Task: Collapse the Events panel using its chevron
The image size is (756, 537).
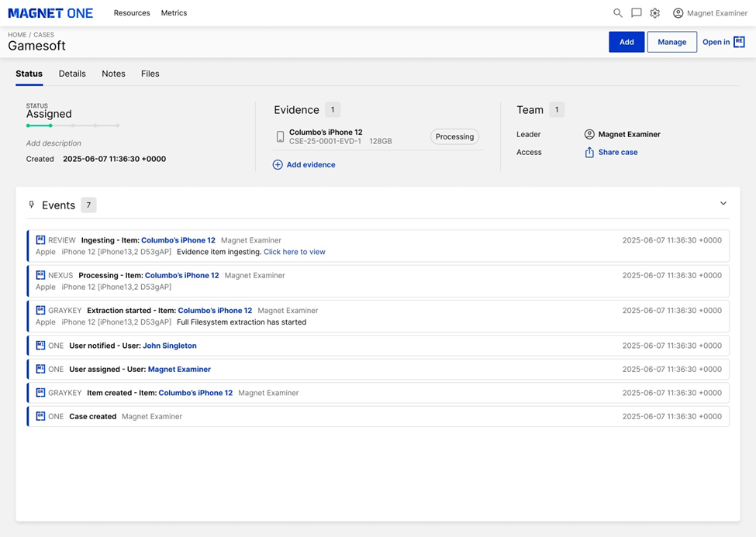Action: 723,203
